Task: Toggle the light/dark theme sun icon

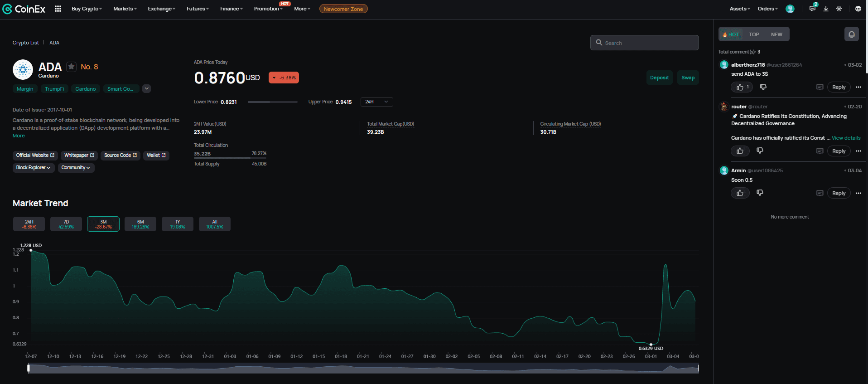Action: 839,9
